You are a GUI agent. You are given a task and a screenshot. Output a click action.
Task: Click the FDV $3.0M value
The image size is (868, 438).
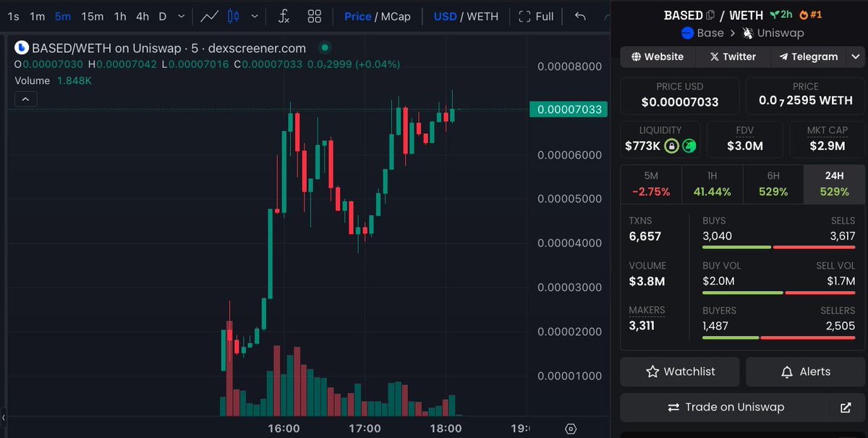click(745, 146)
